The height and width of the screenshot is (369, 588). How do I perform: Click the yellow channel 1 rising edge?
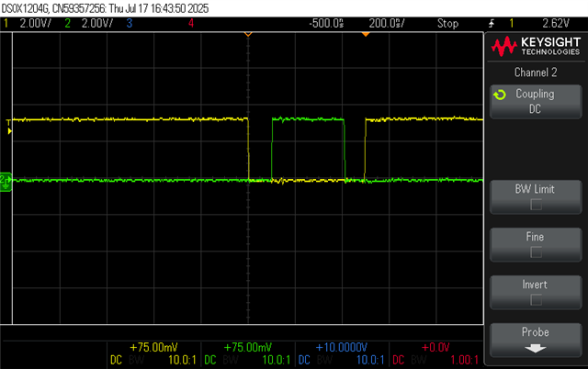click(x=365, y=150)
